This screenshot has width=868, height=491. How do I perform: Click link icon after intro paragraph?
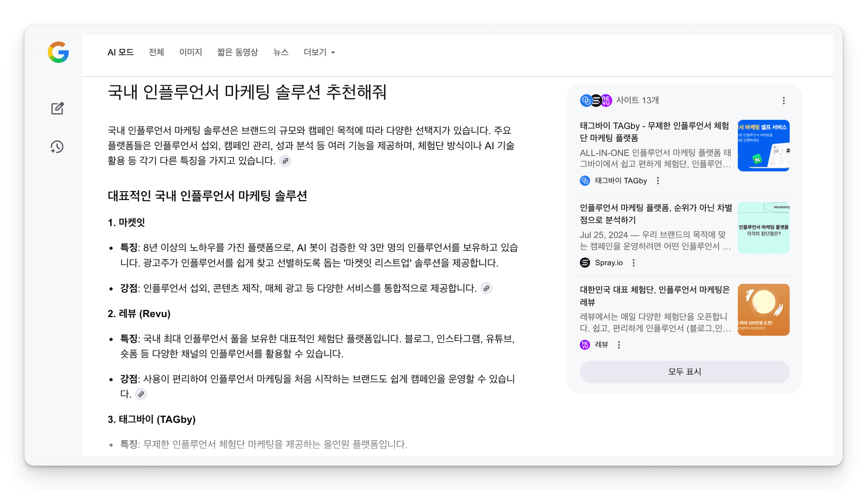[285, 161]
